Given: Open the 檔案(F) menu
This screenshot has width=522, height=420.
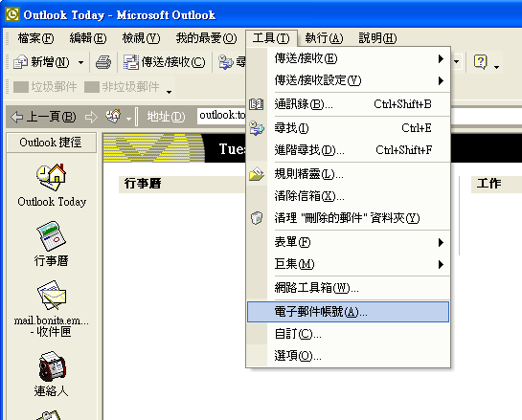Looking at the screenshot, I should click(35, 38).
